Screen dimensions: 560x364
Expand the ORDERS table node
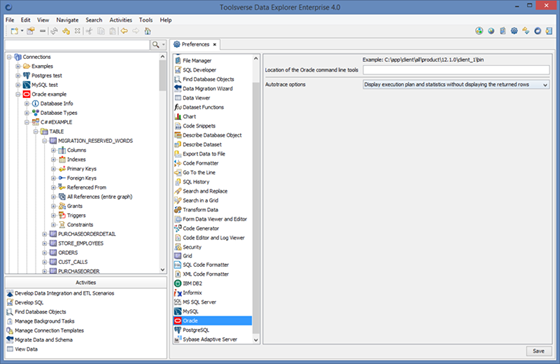click(45, 253)
